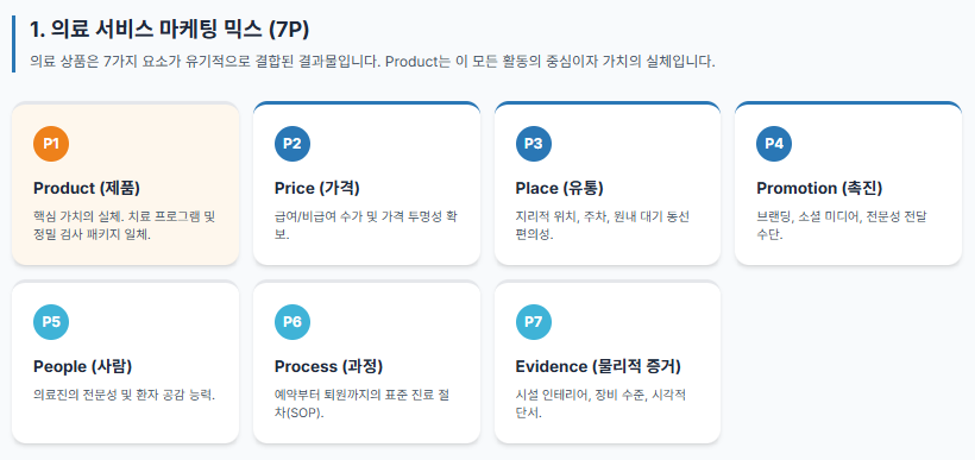
Task: Click the Process description mentioning SOP
Action: click(366, 404)
